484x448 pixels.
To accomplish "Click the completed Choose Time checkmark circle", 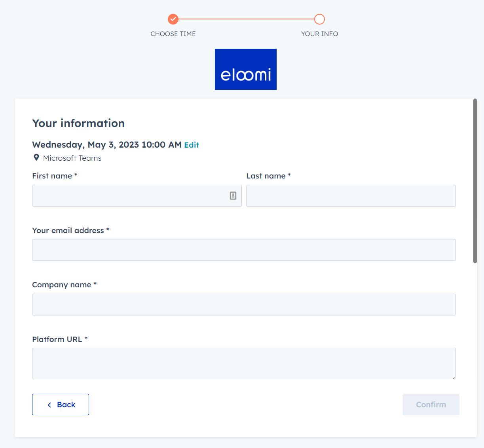I will coord(173,19).
